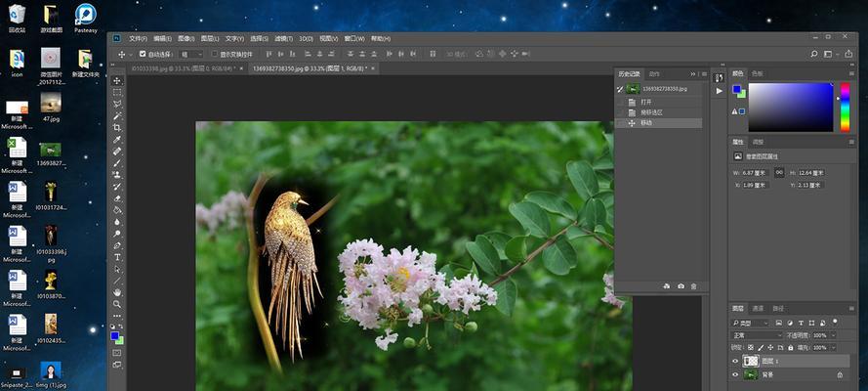The image size is (868, 391).
Task: Select the Pen tool
Action: click(x=117, y=245)
